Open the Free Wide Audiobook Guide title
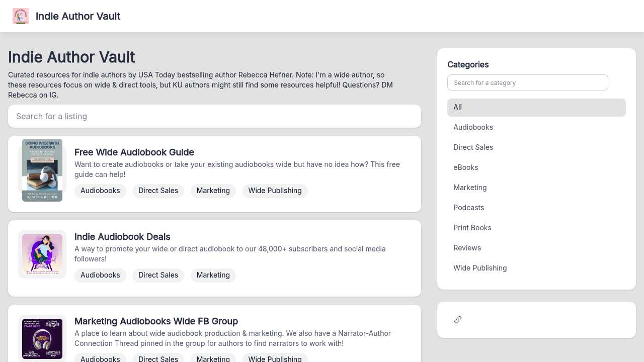The width and height of the screenshot is (644, 362). pyautogui.click(x=134, y=152)
